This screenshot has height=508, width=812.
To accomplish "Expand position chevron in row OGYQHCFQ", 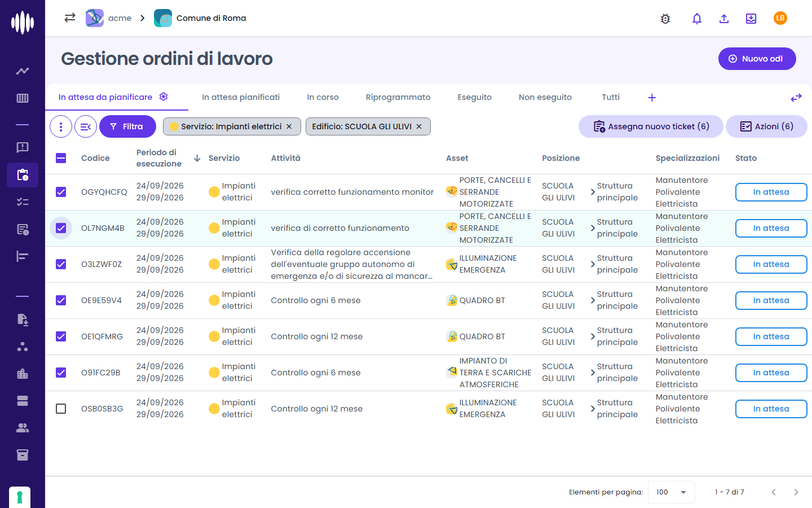I will click(x=593, y=192).
